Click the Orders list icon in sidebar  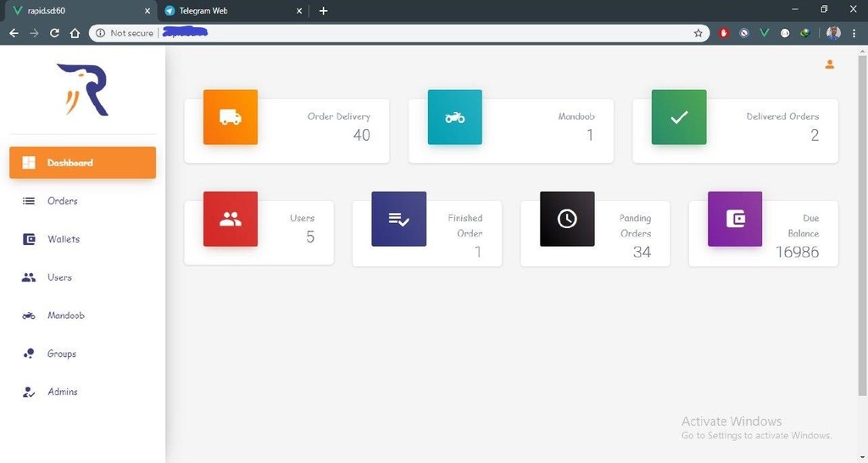pyautogui.click(x=28, y=201)
